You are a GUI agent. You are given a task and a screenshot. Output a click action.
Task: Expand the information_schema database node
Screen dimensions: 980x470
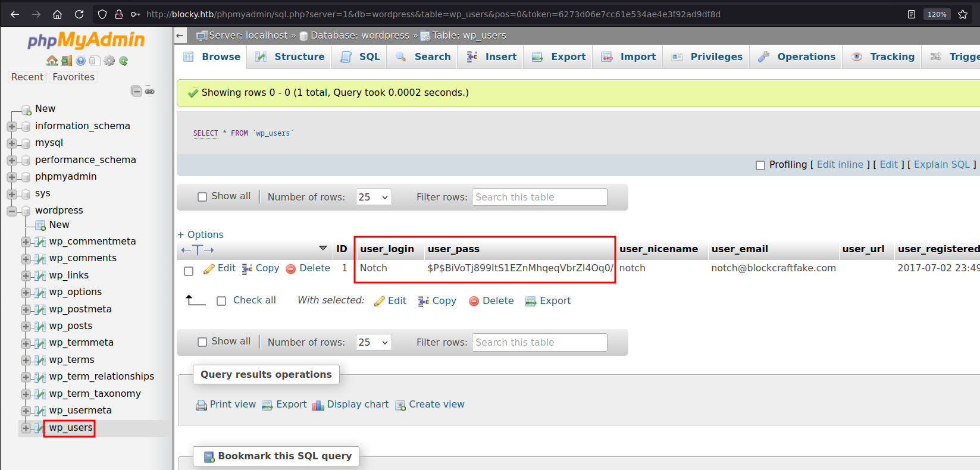[x=11, y=126]
